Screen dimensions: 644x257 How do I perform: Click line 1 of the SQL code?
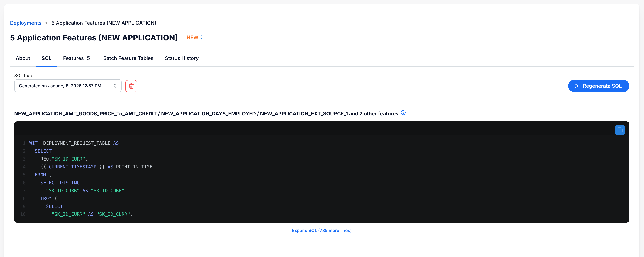[77, 143]
